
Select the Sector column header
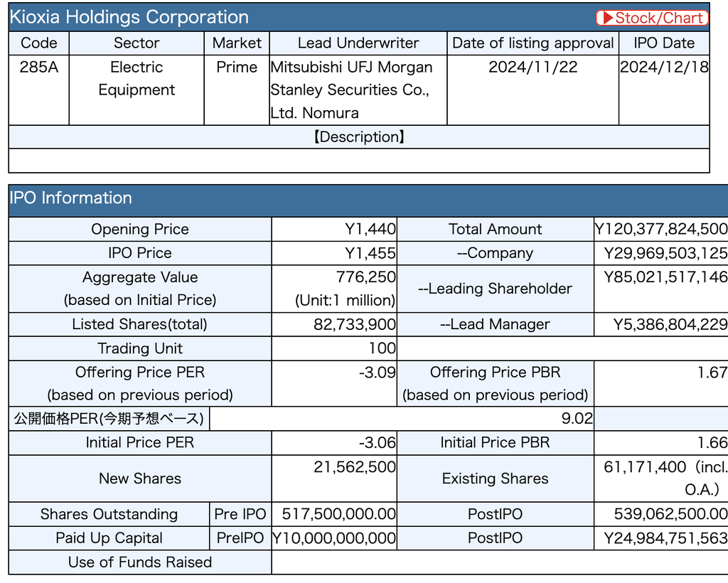(136, 43)
